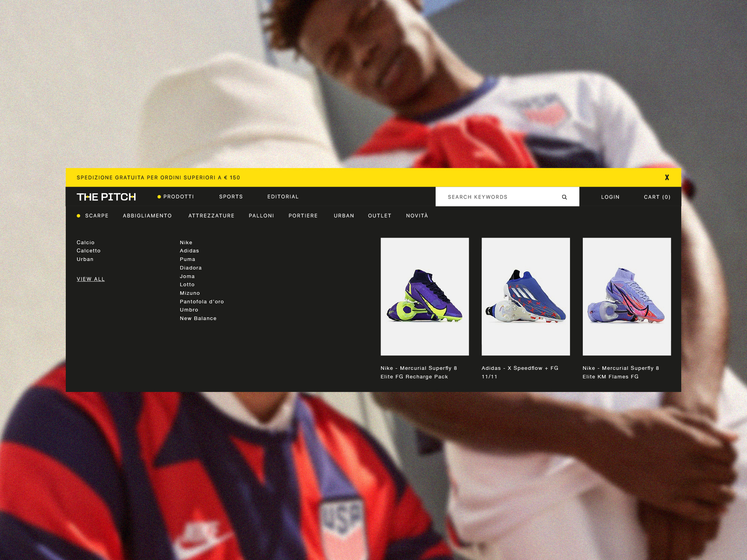Click the VIEW ALL link
Viewport: 747px width, 560px height.
pyautogui.click(x=91, y=279)
